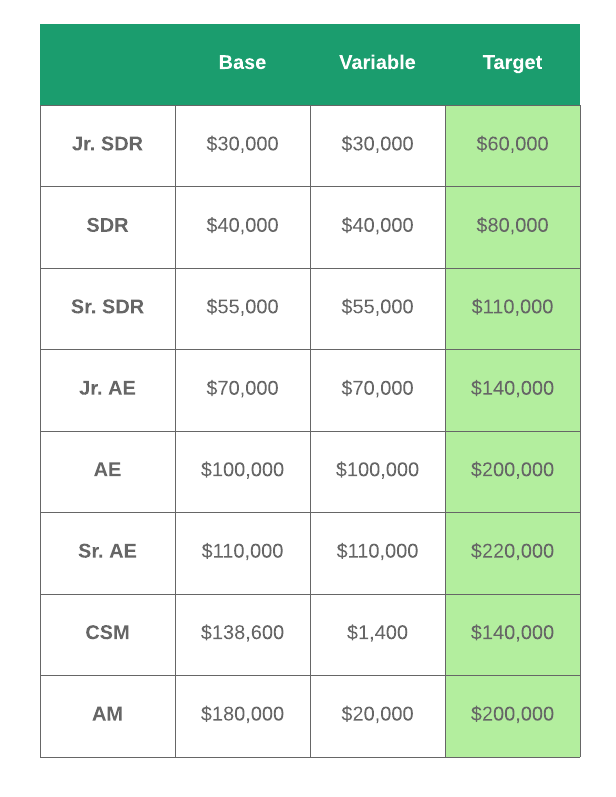Screen dimensions: 616x797
Task: Click the SDR $40,000 variable cell
Action: [377, 226]
